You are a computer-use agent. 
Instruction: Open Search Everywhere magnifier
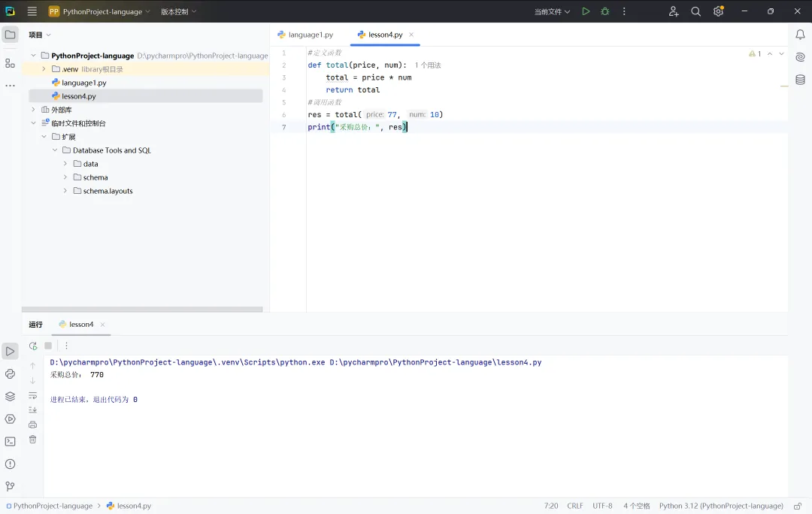point(695,11)
